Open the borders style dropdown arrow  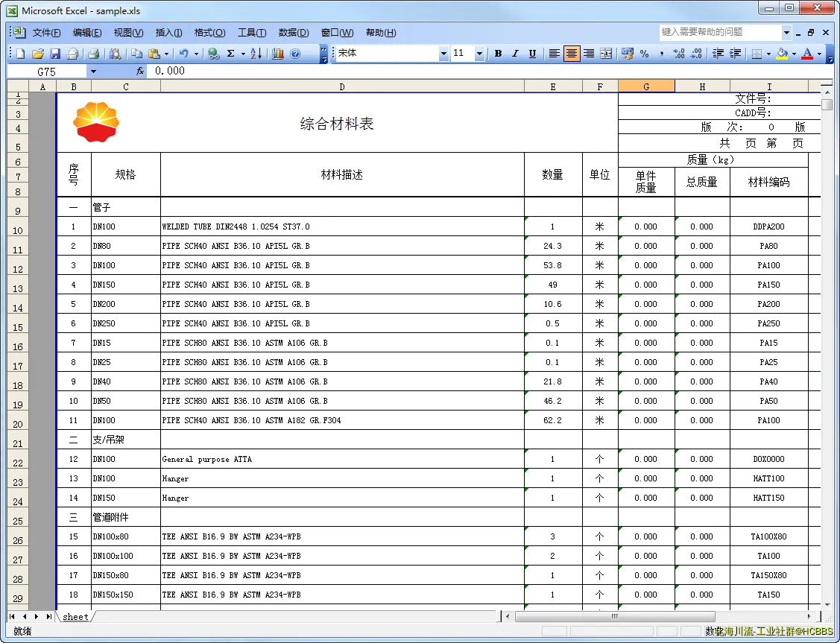(x=768, y=54)
